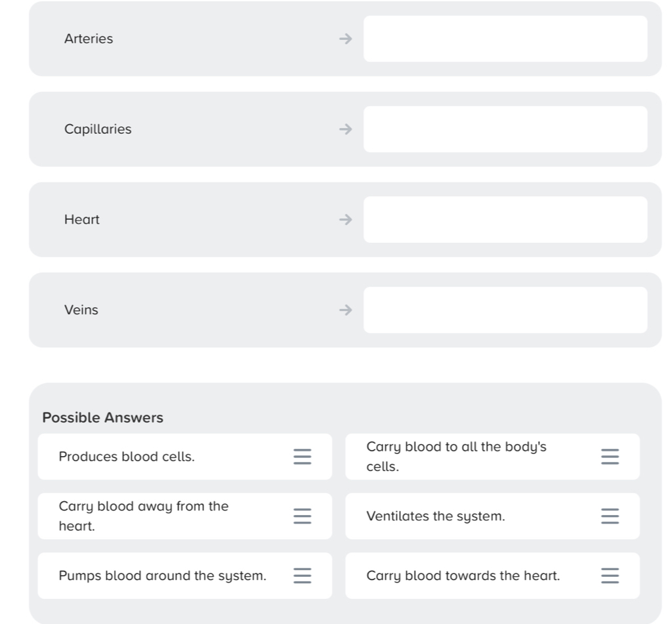This screenshot has width=672, height=624.
Task: Click the arrow next to Veins
Action: point(346,310)
